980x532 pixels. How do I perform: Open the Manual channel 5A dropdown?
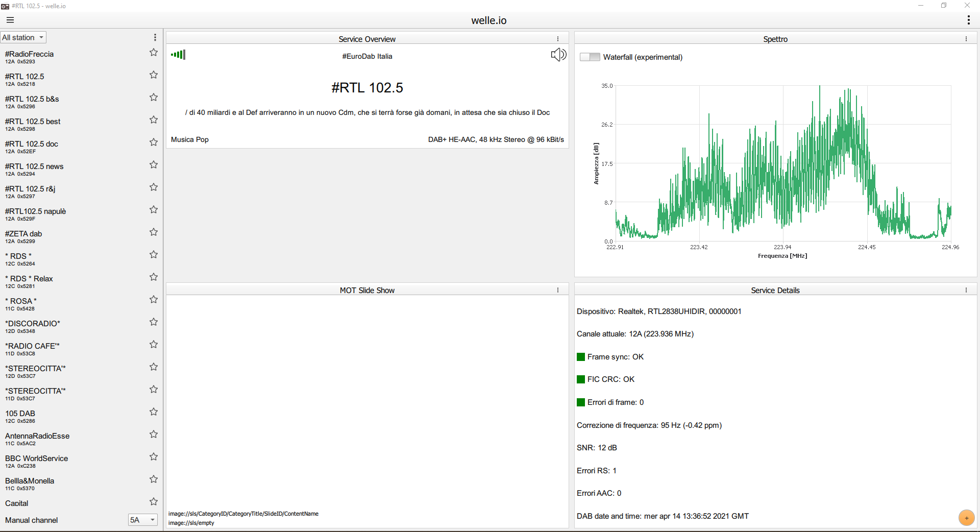[x=142, y=520]
